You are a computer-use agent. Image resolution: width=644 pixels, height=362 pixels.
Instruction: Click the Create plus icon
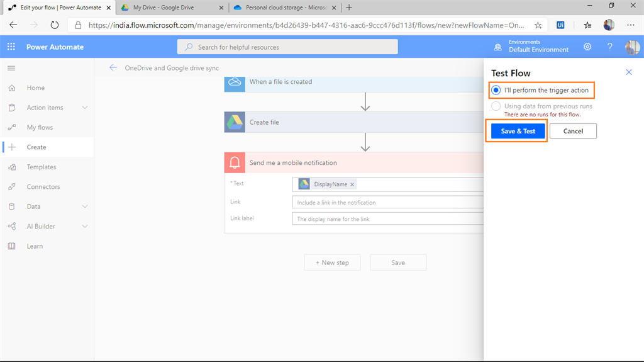coord(12,147)
